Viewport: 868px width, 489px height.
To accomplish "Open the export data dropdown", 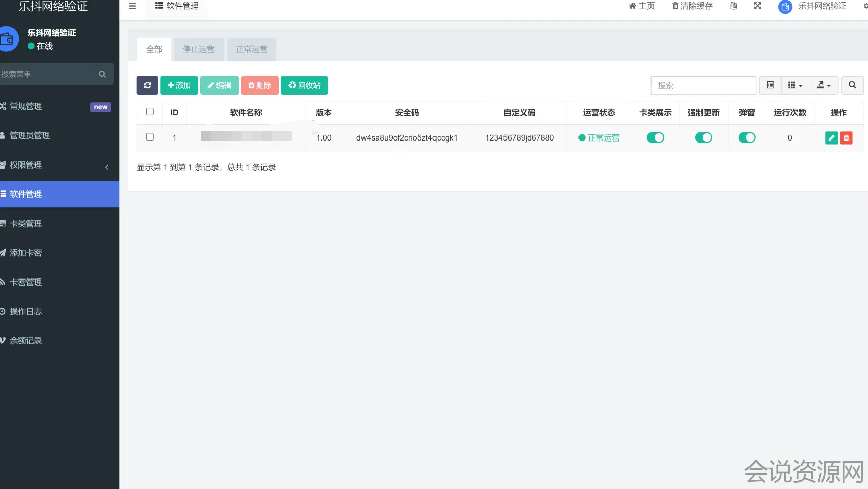I will pos(824,85).
